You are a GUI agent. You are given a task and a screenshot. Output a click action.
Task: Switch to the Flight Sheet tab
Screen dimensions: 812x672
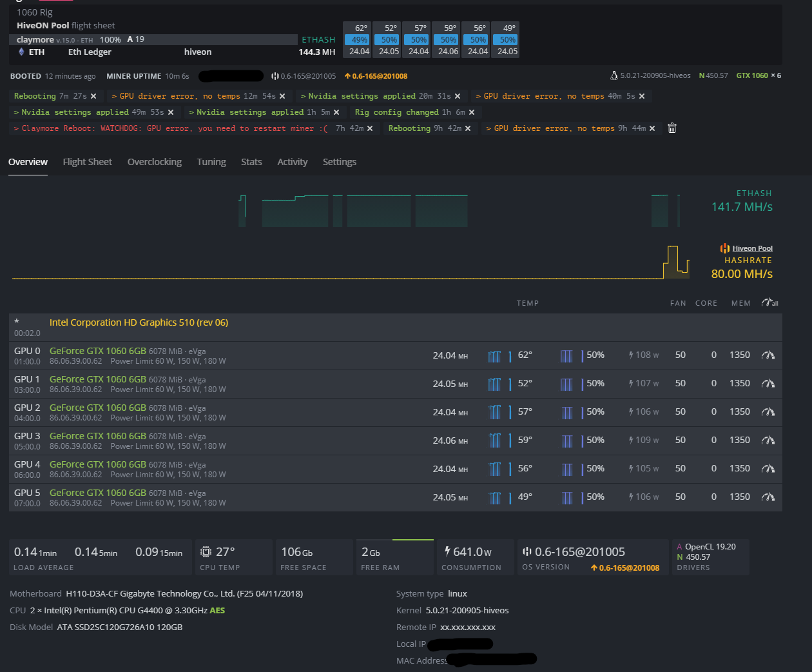(x=87, y=162)
